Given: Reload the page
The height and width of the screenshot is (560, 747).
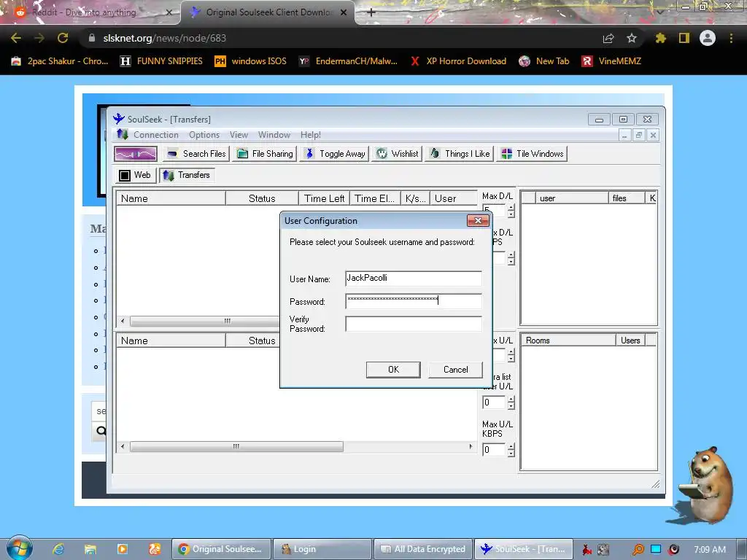Looking at the screenshot, I should pos(63,38).
